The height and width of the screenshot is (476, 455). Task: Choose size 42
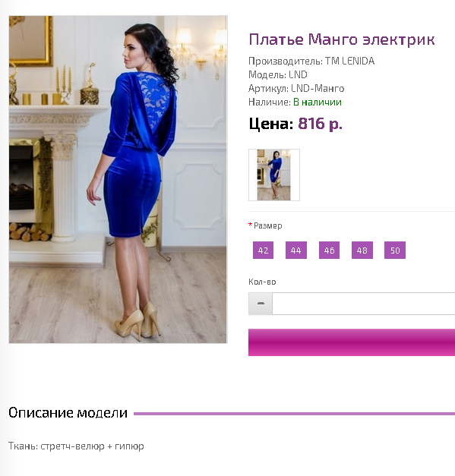(x=263, y=250)
